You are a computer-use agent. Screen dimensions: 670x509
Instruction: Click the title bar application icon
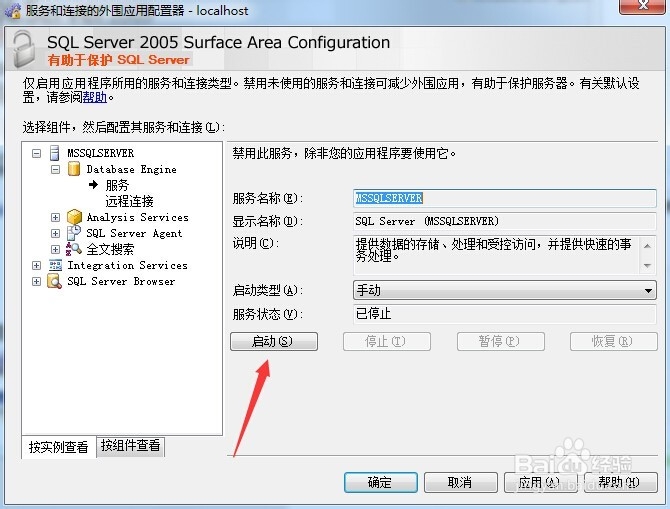pos(12,10)
